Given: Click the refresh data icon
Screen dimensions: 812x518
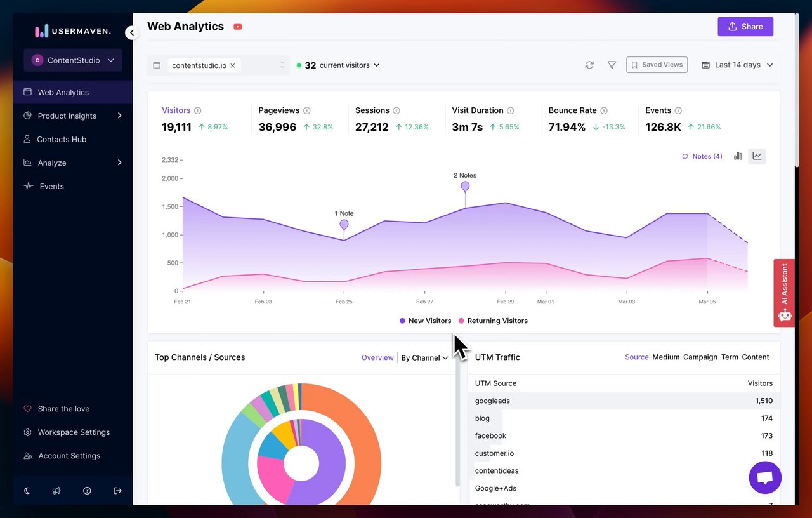Looking at the screenshot, I should [x=589, y=65].
